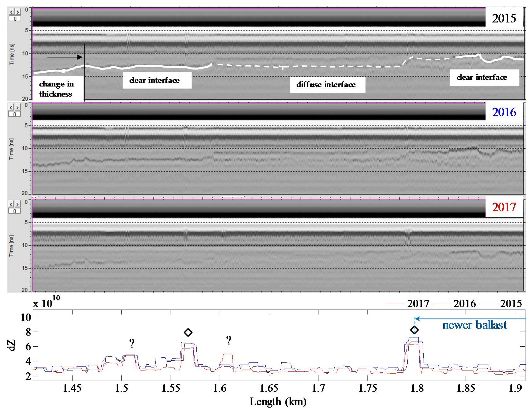Select diamond marker near 1.57 km peak
The image size is (532, 417).
coord(188,332)
